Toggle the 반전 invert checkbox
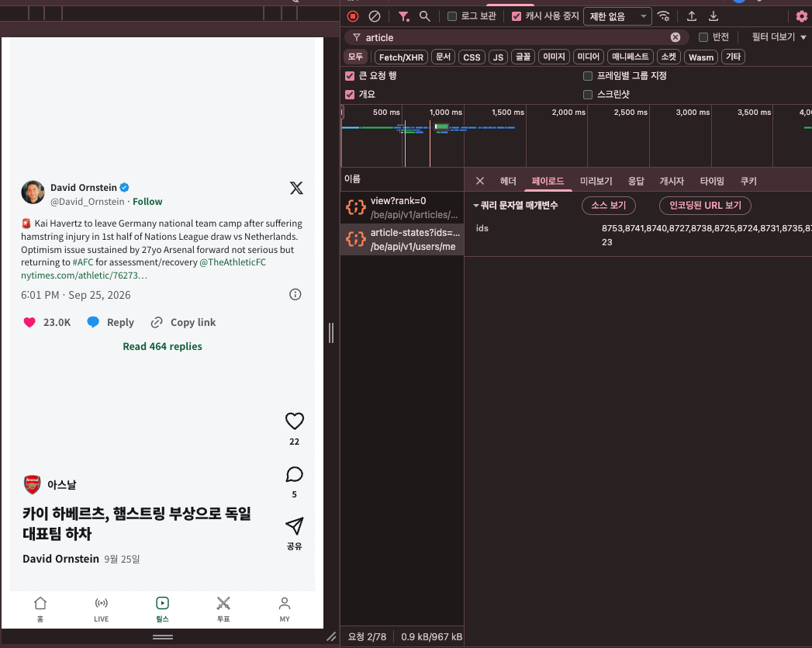 (x=703, y=37)
